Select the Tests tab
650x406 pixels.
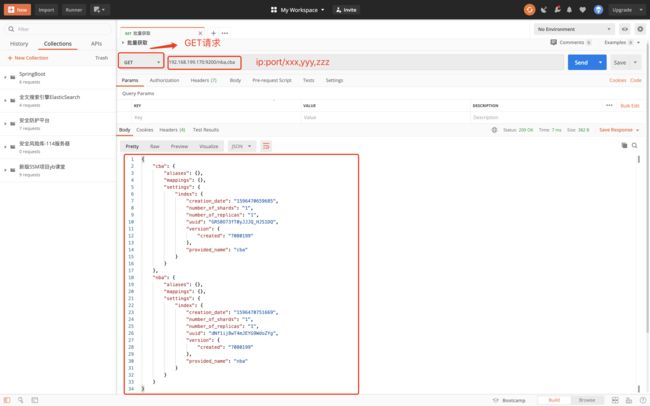308,80
